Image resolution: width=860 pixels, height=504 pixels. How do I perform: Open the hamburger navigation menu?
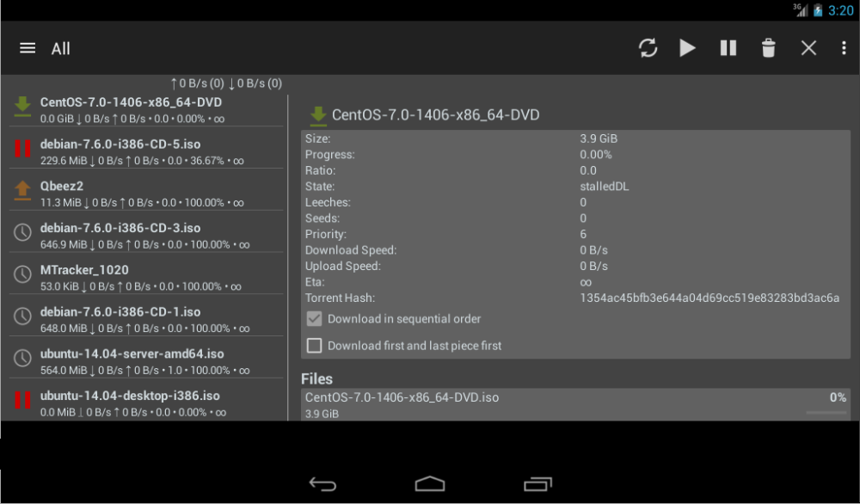point(28,48)
